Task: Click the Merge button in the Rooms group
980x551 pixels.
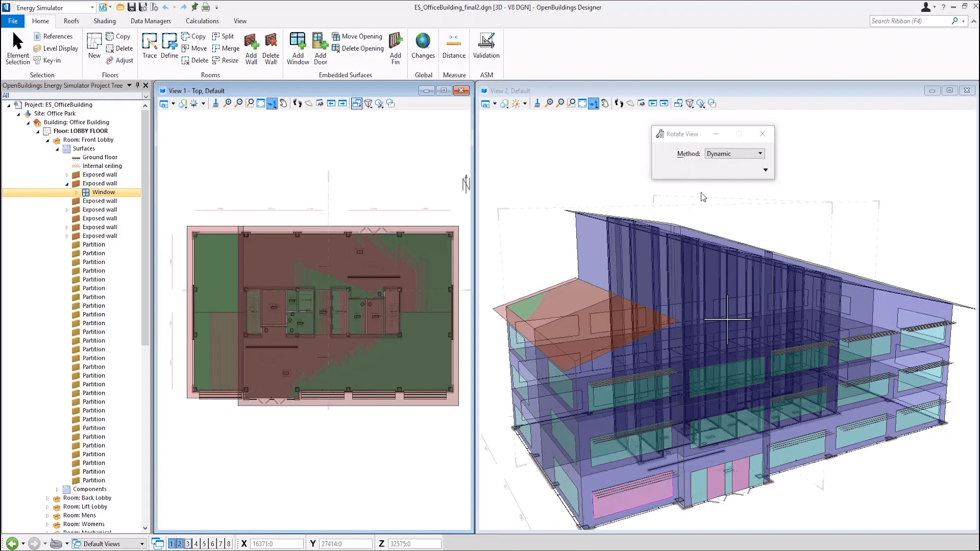Action: pyautogui.click(x=226, y=48)
